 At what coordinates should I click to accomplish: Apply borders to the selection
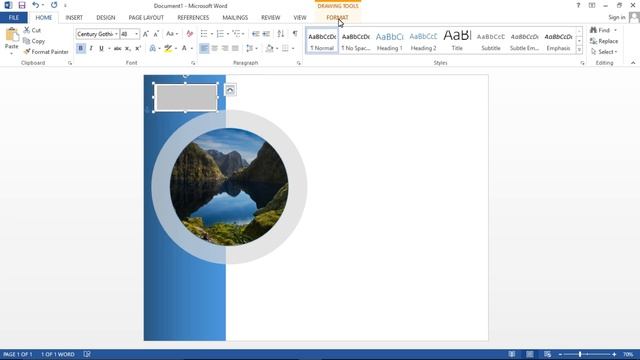coord(285,49)
